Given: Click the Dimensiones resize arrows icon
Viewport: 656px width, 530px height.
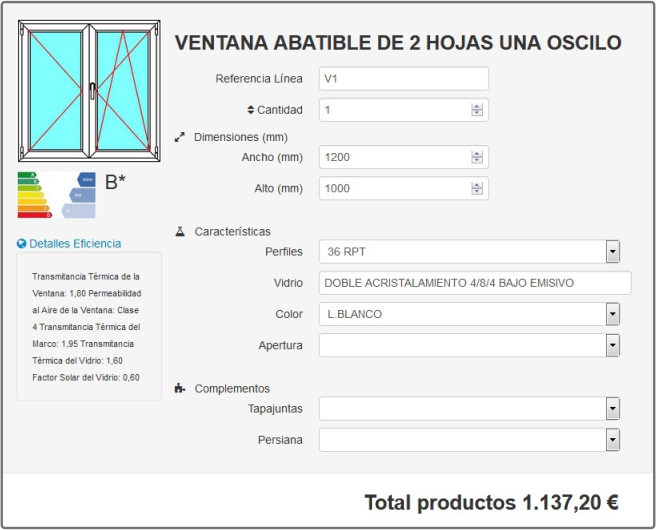Looking at the screenshot, I should pos(180,137).
